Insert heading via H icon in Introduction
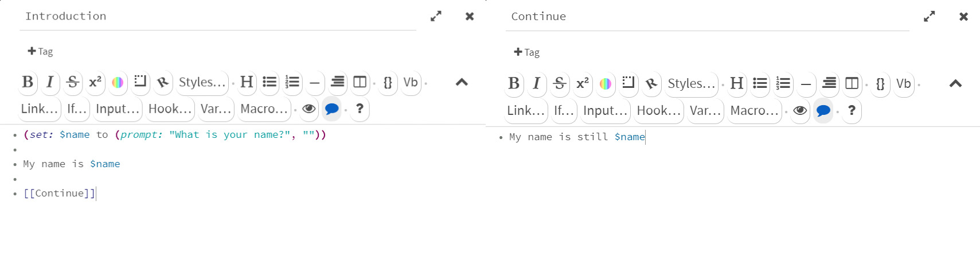 click(247, 82)
